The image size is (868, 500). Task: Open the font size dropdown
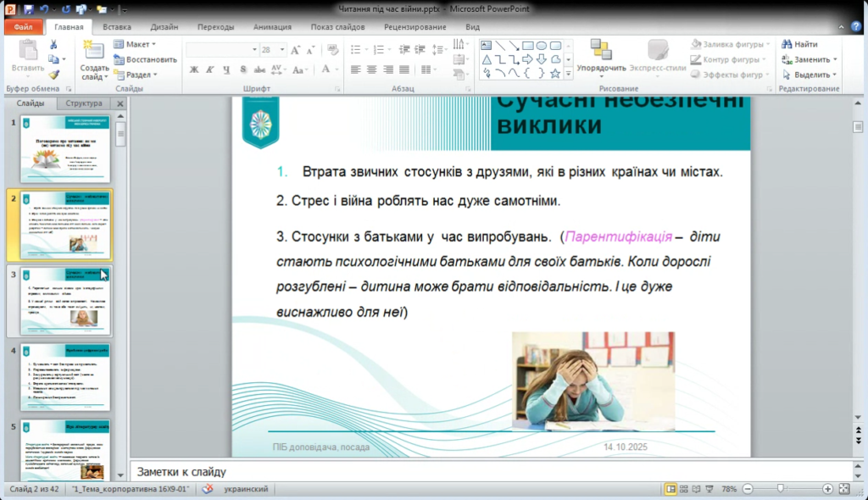click(284, 50)
